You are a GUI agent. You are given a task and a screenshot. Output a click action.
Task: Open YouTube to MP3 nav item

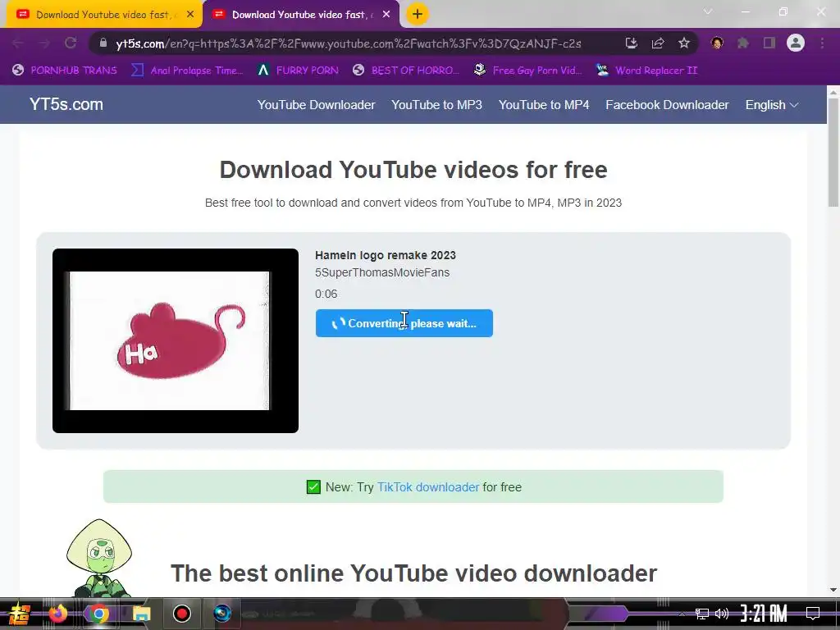point(436,105)
